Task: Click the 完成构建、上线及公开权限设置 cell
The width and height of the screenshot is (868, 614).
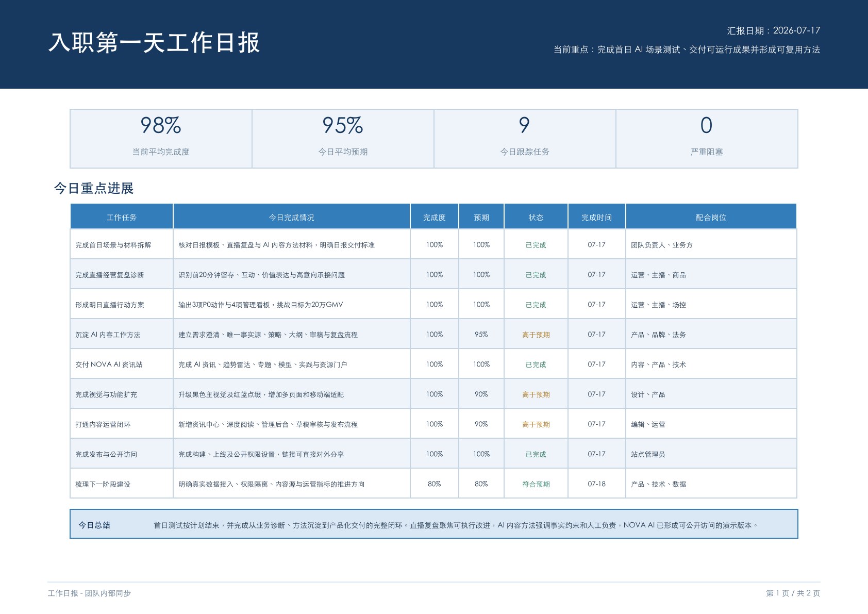Action: [292, 454]
